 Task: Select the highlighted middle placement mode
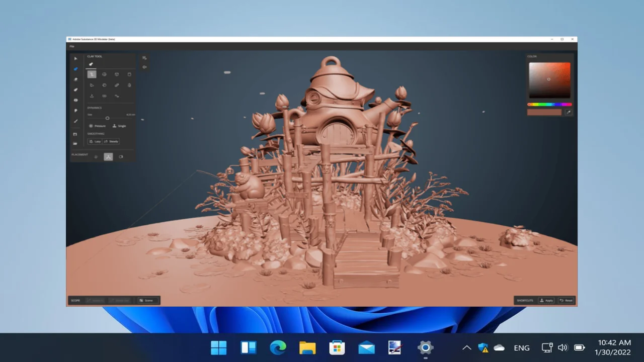point(108,156)
